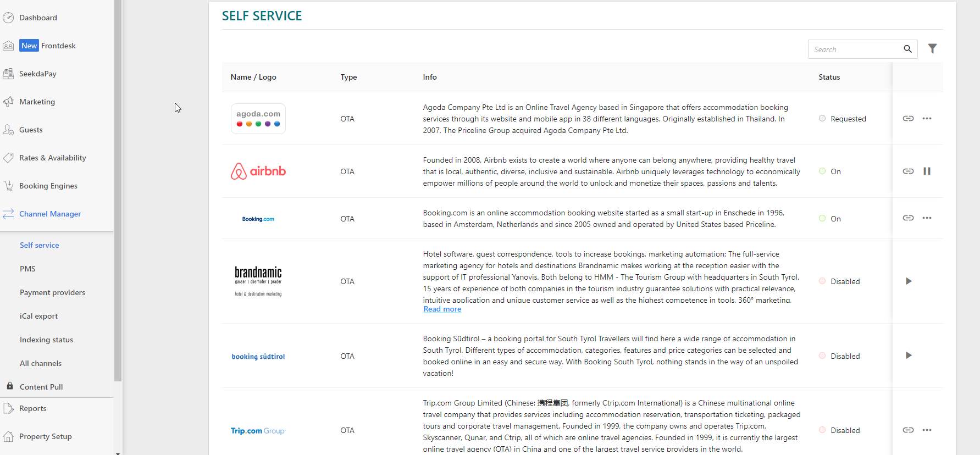This screenshot has height=455, width=980.
Task: Click the link icon in Booking.com row
Action: coord(908,218)
